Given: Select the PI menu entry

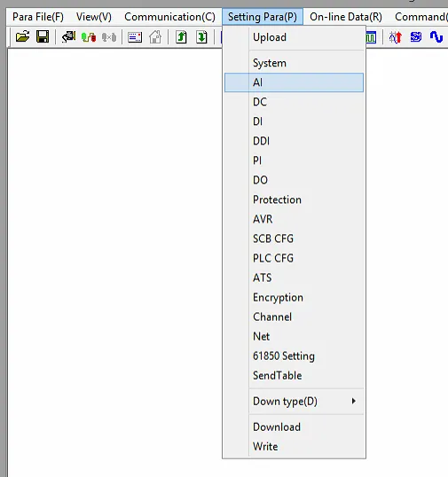Looking at the screenshot, I should pyautogui.click(x=294, y=160).
